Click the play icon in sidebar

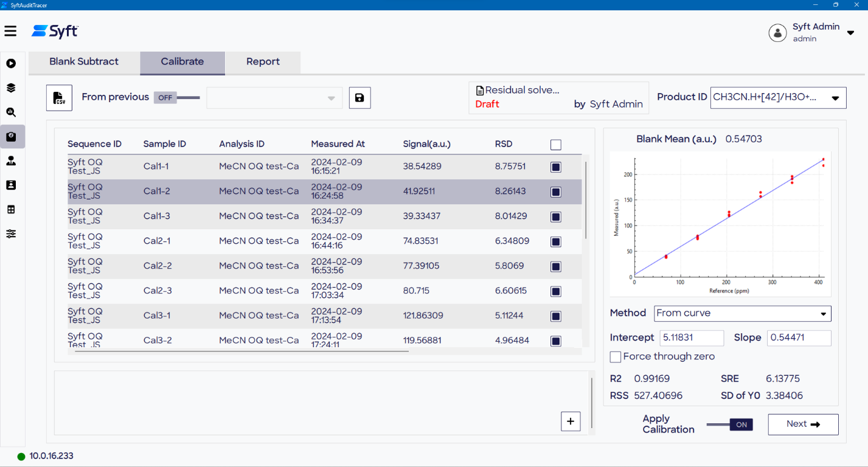click(11, 63)
